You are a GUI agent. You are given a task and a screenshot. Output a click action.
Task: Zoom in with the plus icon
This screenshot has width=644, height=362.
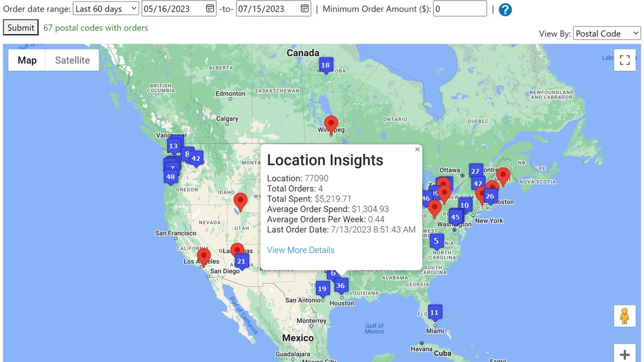tap(624, 353)
